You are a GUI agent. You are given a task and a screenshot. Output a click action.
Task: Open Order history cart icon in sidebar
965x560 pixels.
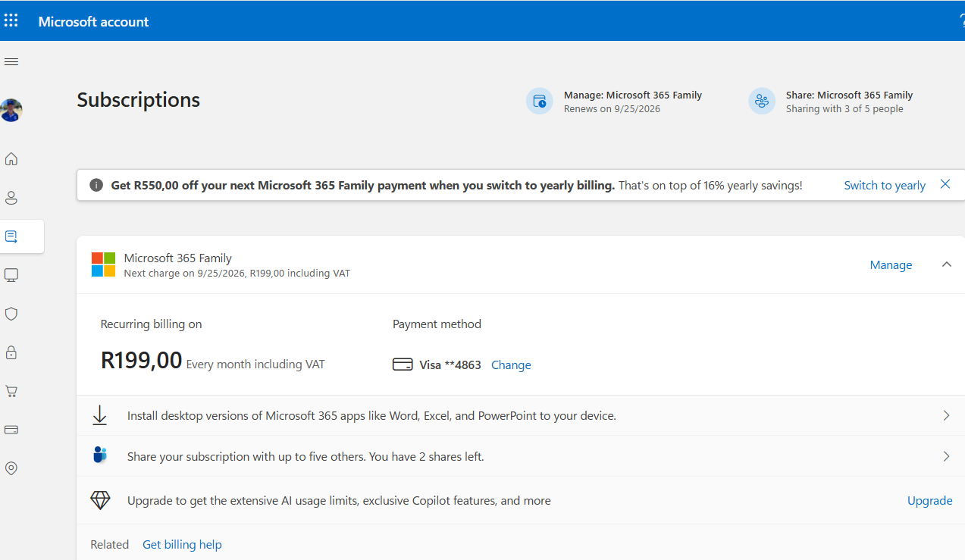click(x=11, y=391)
